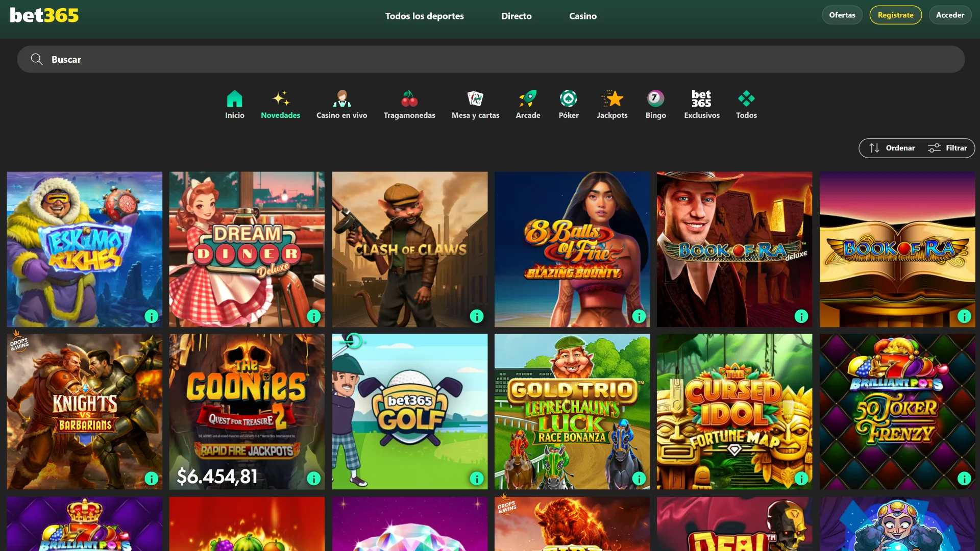Show info for The Goonies 2
Screen dimensions: 980x551
314,479
